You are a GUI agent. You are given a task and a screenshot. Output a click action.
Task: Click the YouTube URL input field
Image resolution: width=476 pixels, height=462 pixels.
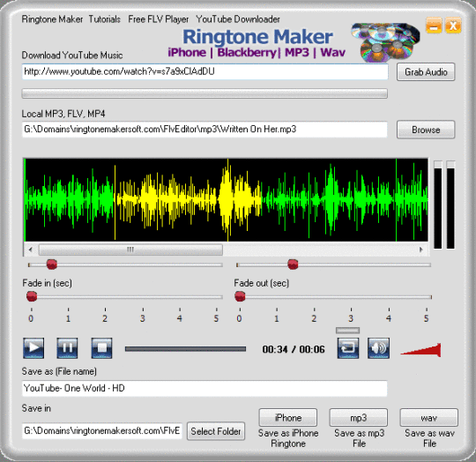205,71
